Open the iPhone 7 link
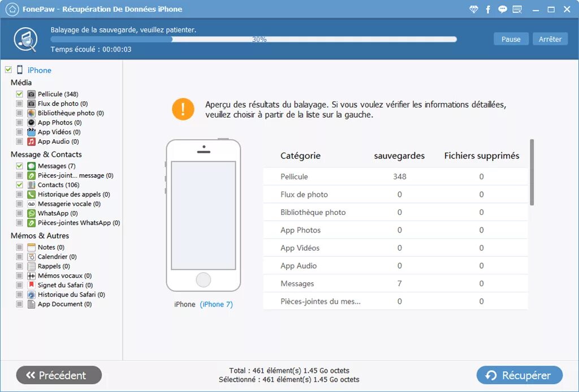This screenshot has width=579, height=392. click(x=217, y=304)
